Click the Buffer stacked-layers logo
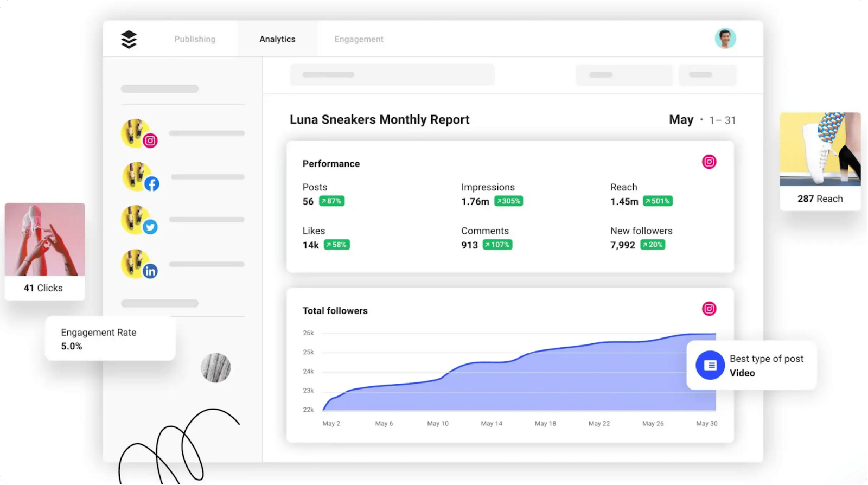Image resolution: width=868 pixels, height=485 pixels. tap(129, 39)
